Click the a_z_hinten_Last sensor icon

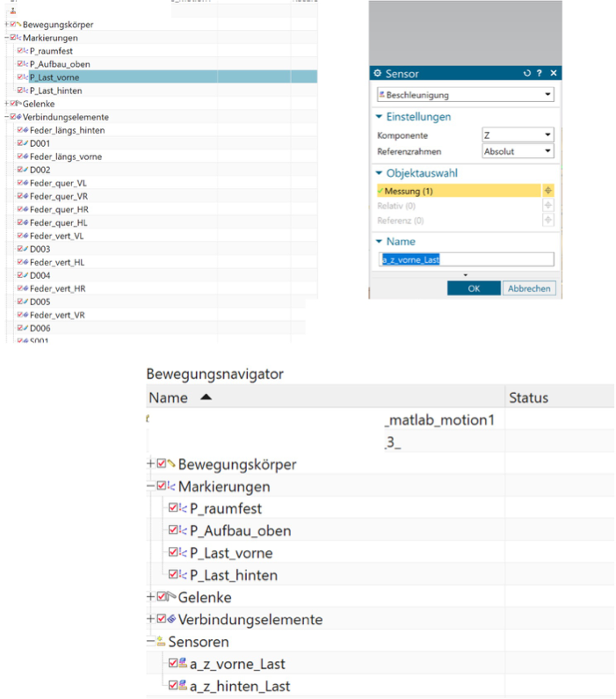pos(183,685)
